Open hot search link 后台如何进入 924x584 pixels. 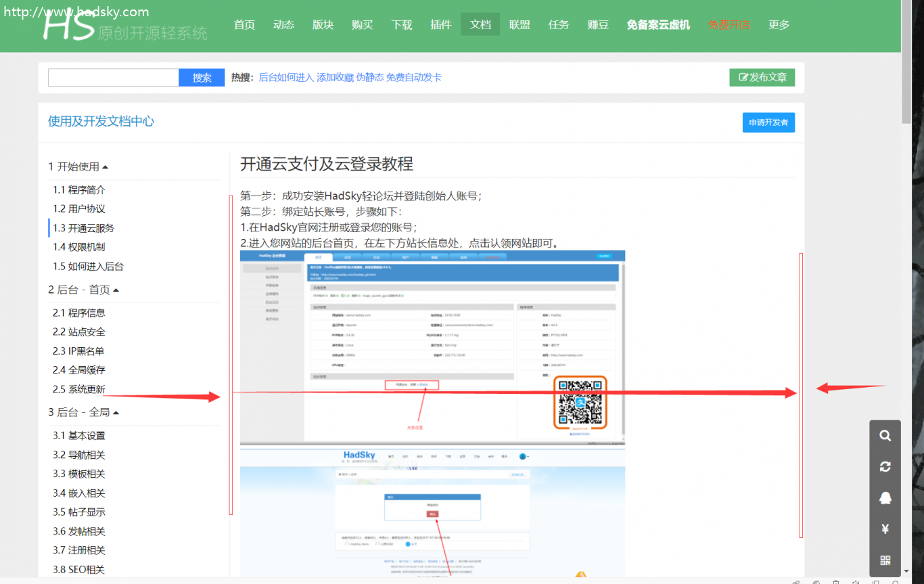tap(286, 77)
